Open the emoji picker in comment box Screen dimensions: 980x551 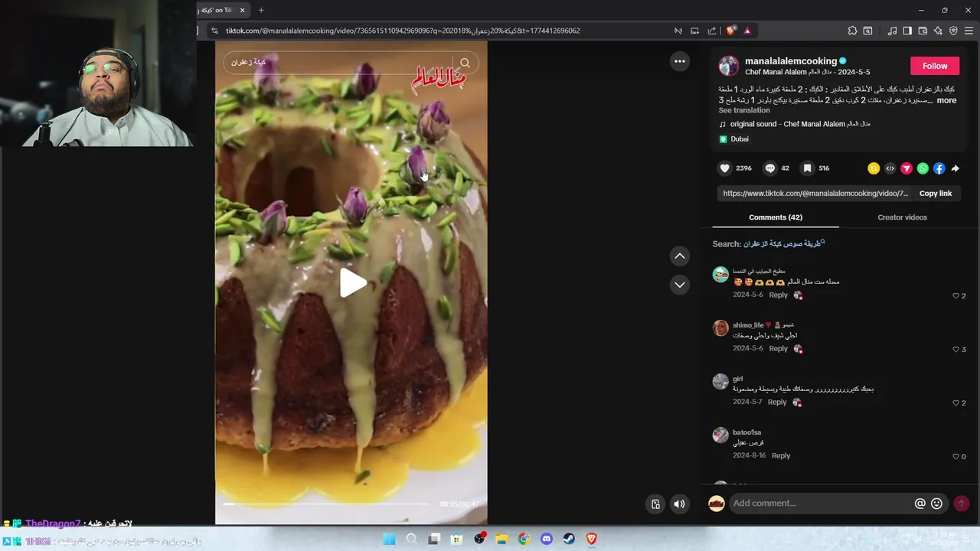(x=936, y=504)
